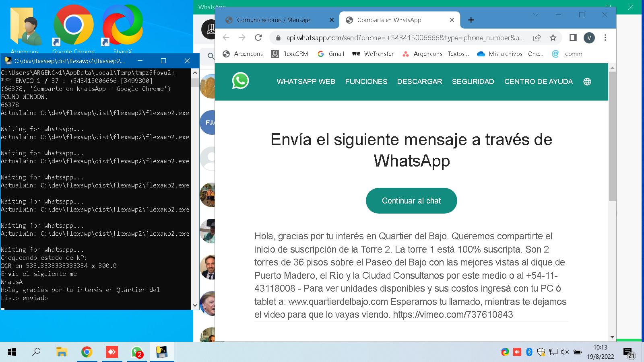The height and width of the screenshot is (362, 644).
Task: Go forward with Chrome forward arrow
Action: click(x=242, y=38)
